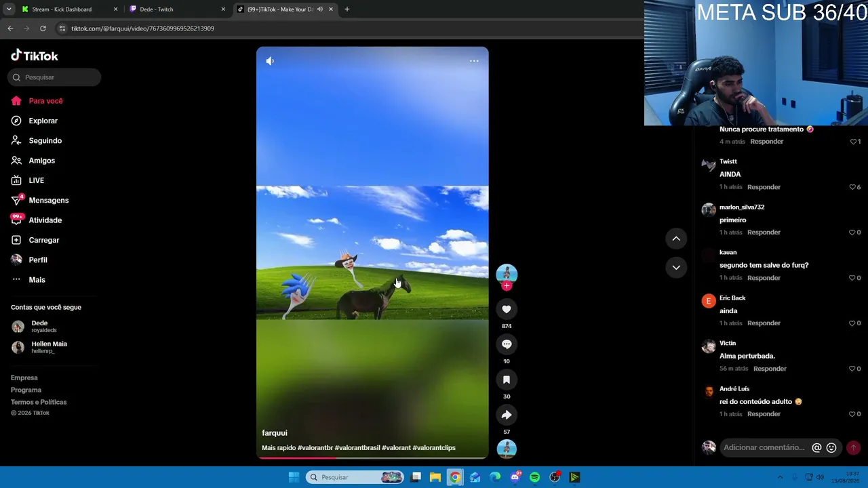Viewport: 868px width, 488px height.
Task: Reply to kauan's comment
Action: click(x=764, y=278)
